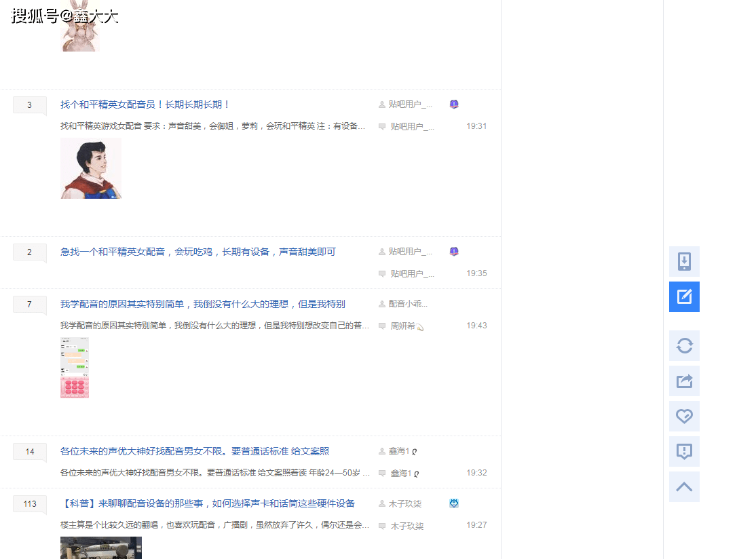
Task: Refresh the thread list with the refresh icon
Action: (x=684, y=345)
